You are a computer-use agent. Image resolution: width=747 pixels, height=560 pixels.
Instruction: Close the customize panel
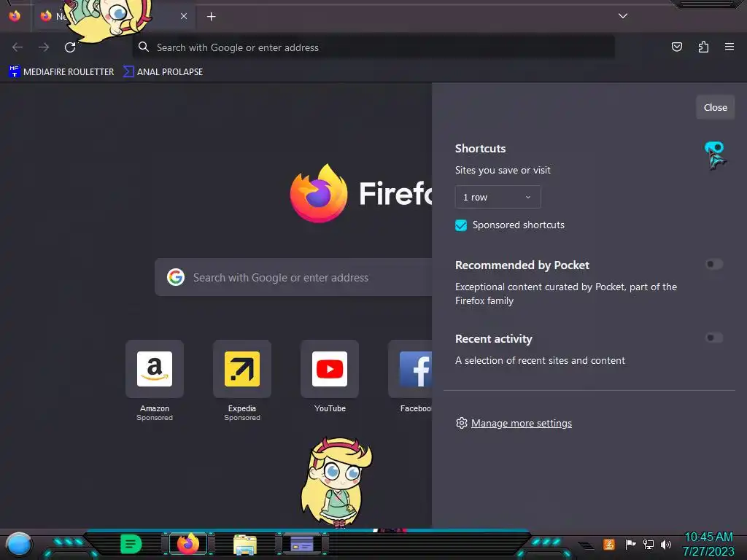coord(715,107)
